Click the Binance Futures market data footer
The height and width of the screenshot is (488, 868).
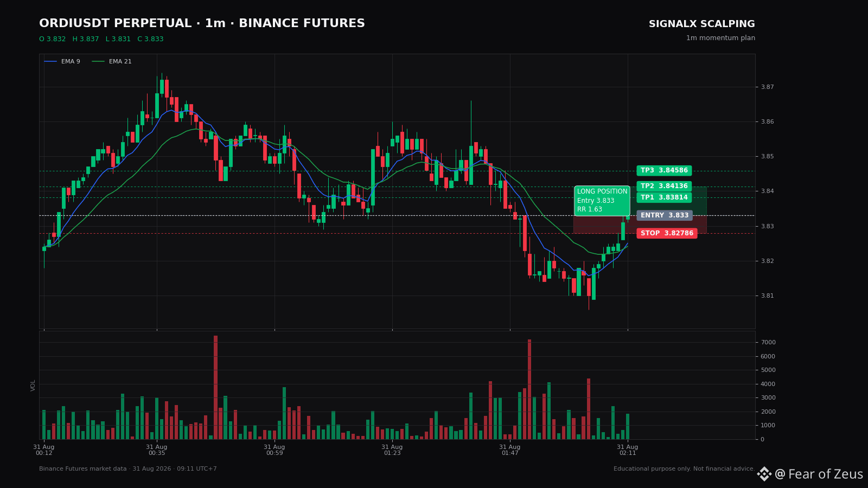(x=128, y=469)
